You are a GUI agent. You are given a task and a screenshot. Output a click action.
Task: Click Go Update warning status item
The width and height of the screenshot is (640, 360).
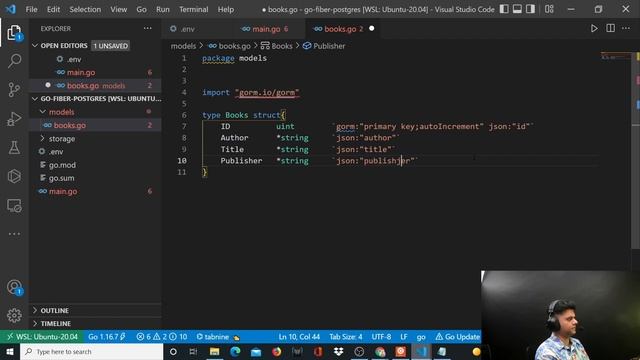coord(457,337)
